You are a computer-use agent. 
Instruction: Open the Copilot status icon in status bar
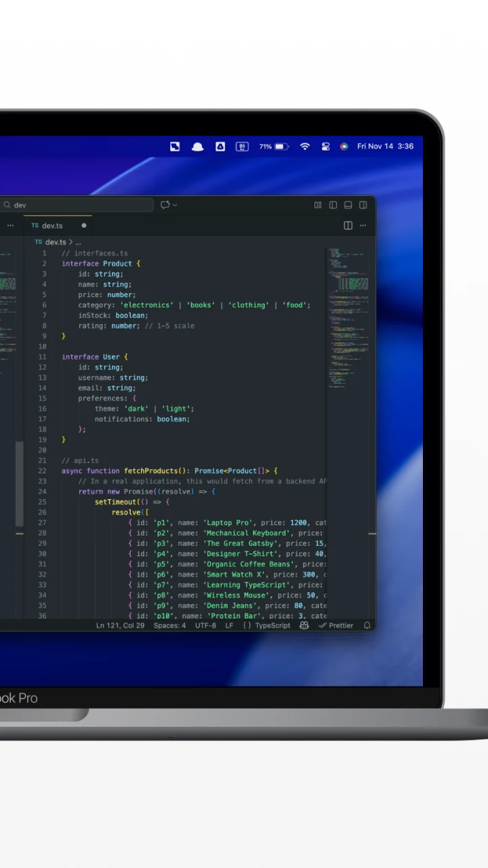click(304, 625)
